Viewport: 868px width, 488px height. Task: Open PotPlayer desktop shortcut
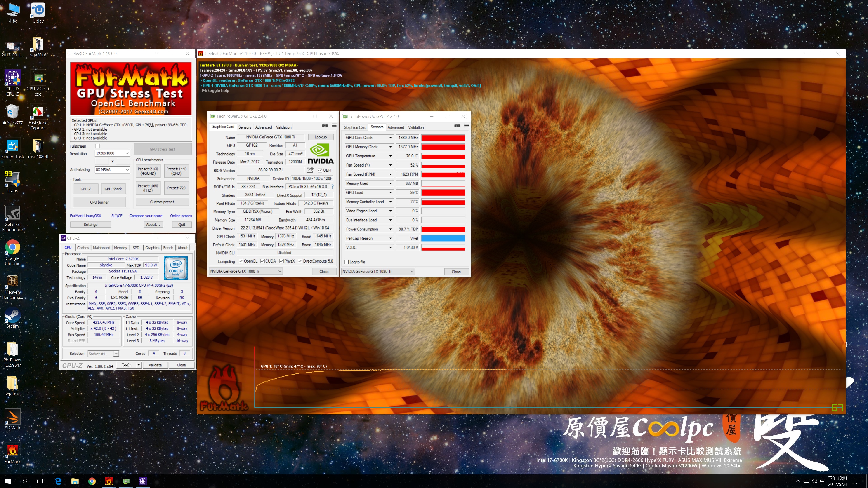[12, 354]
